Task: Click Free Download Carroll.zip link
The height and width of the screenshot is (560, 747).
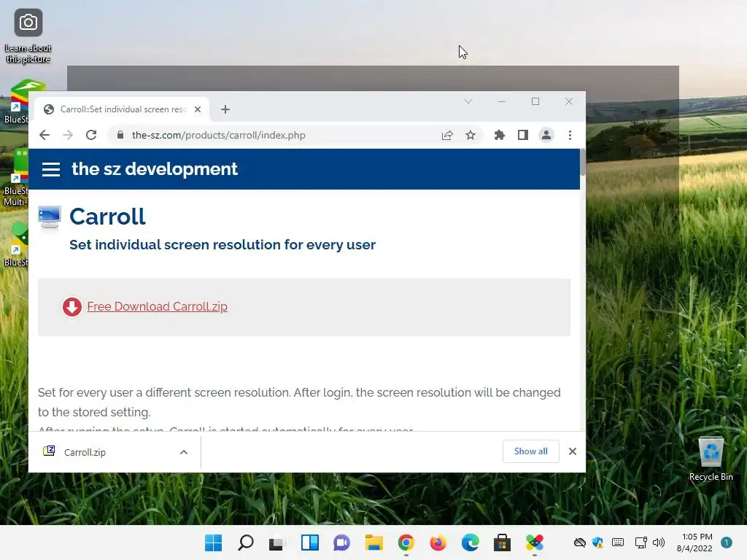Action: [x=158, y=307]
